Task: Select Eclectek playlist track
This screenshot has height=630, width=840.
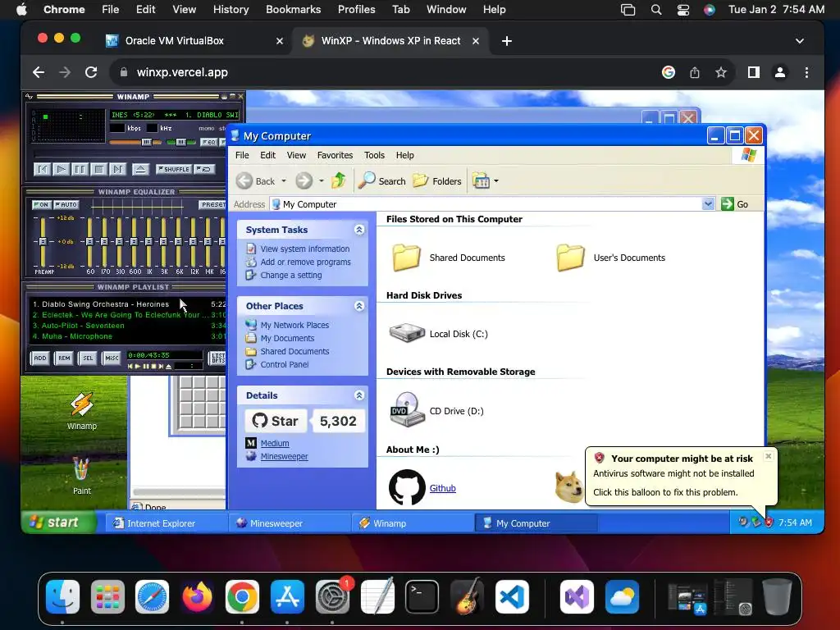Action: point(129,315)
